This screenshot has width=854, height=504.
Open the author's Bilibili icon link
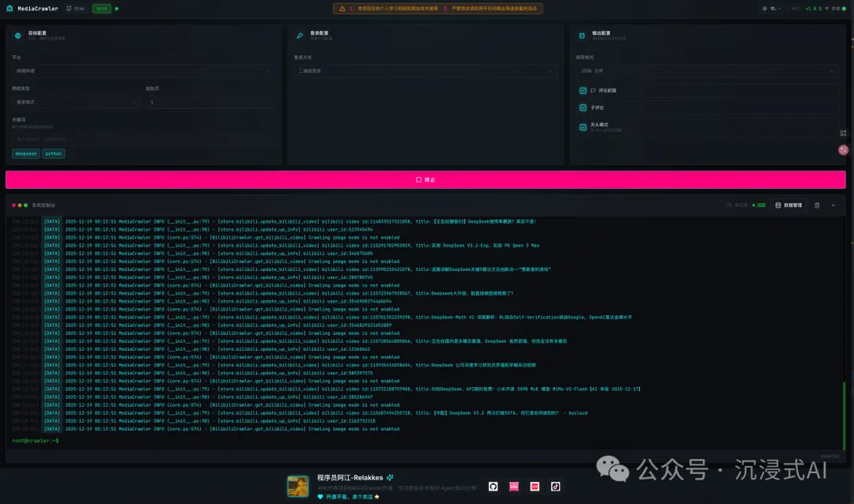click(x=514, y=487)
